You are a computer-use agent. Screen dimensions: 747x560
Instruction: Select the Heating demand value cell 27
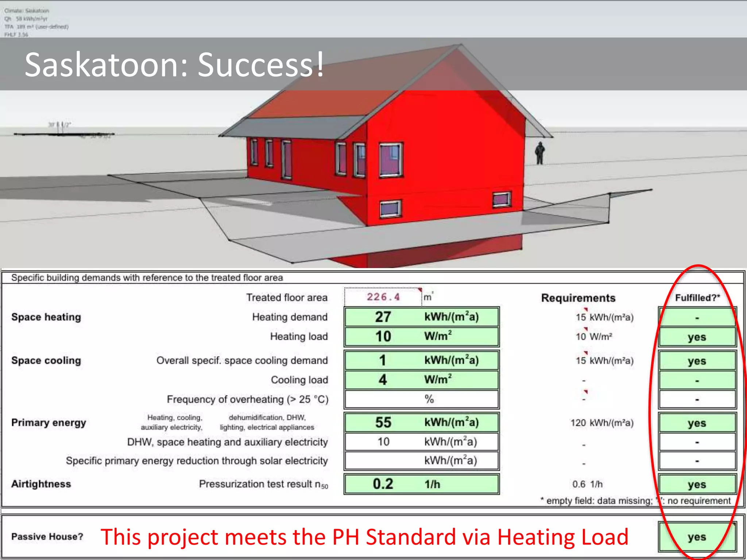[422, 317]
